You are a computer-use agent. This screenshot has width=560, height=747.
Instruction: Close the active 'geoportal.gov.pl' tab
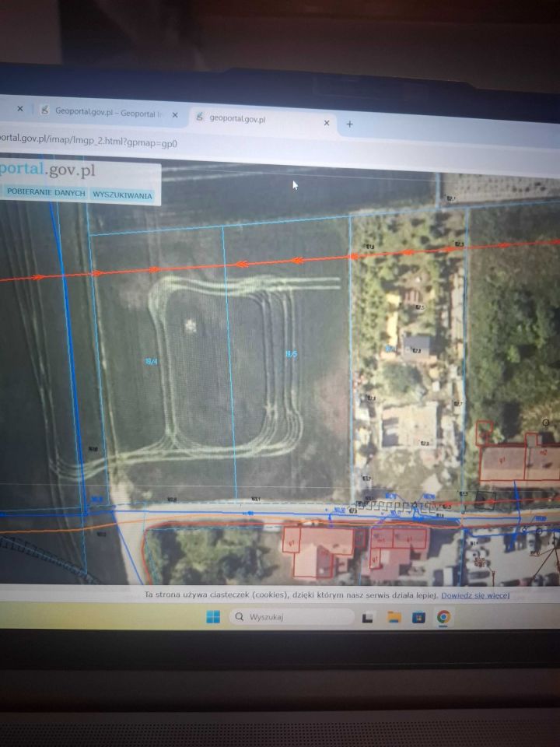coord(327,123)
